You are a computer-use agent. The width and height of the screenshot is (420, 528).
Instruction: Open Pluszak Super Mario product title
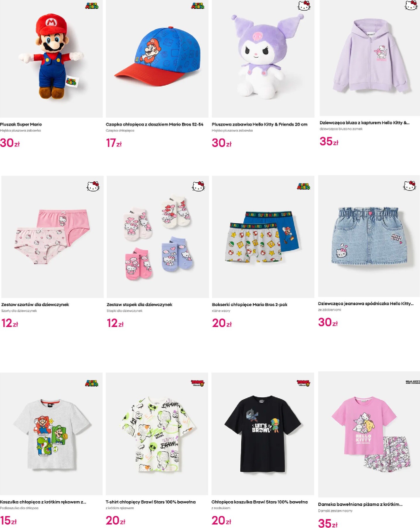tap(21, 124)
